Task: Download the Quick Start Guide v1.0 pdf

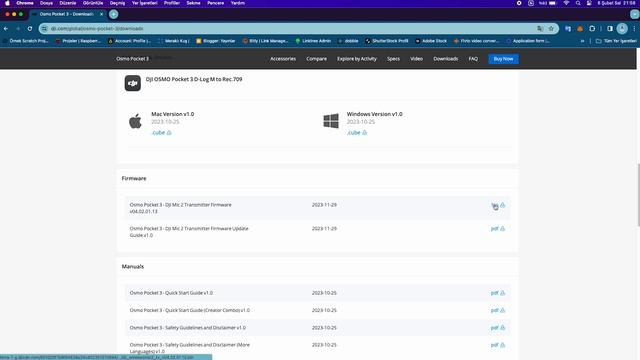Action: (x=498, y=293)
